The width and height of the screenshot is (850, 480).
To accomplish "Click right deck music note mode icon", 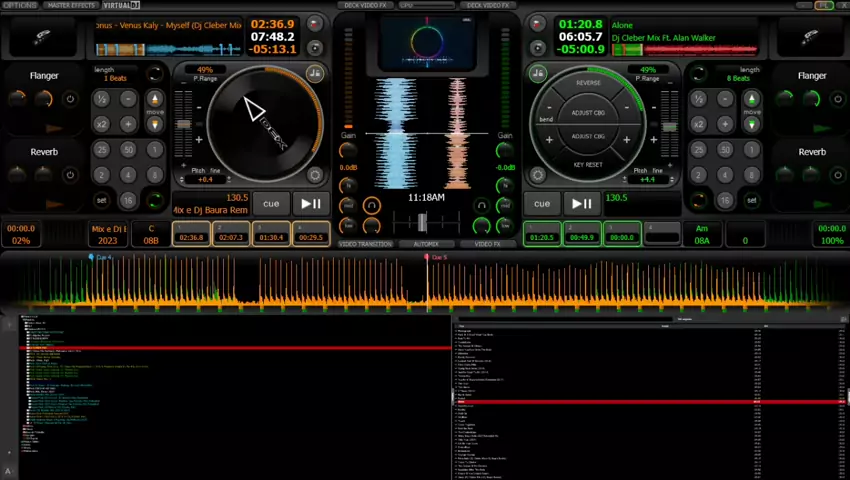I will click(538, 73).
